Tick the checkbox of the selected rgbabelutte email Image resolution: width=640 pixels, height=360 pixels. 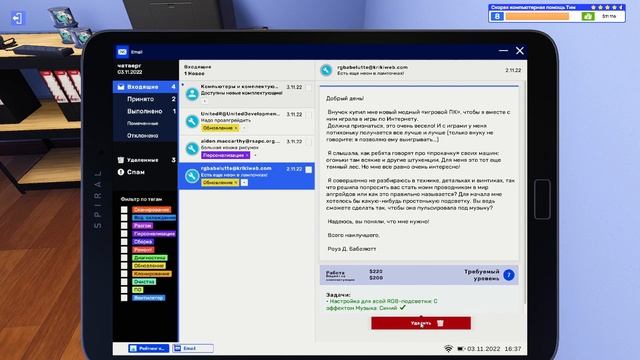(309, 169)
